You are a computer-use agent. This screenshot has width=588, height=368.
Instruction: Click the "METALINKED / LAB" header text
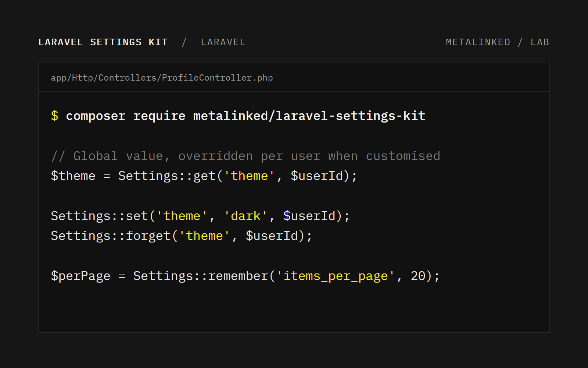[x=497, y=42]
